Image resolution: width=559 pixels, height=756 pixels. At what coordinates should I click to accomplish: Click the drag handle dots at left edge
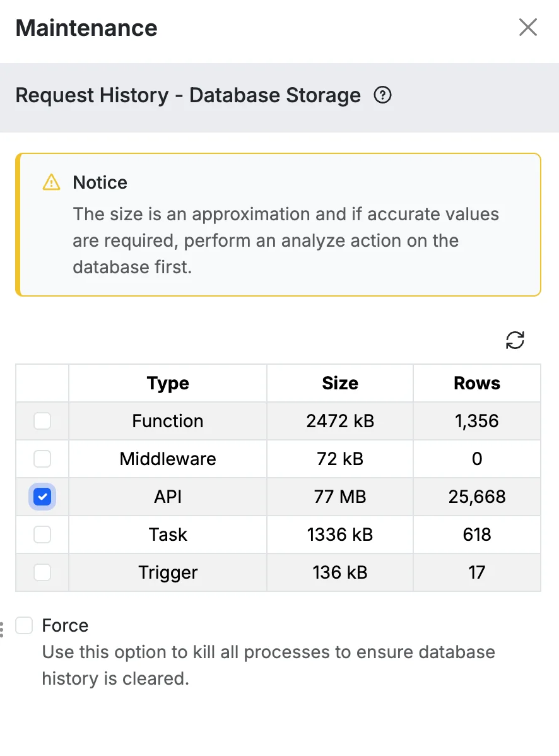2,630
